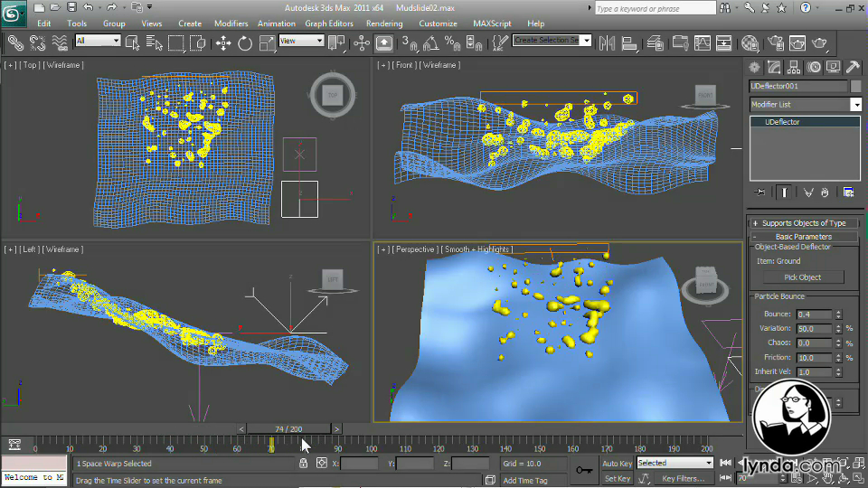Open the MAXScript menu
868x488 pixels.
[x=492, y=23]
